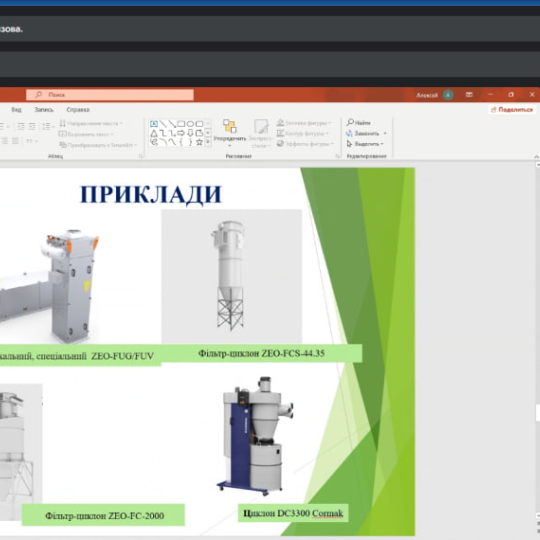Collapse the ribbon with the chevron

[x=536, y=156]
